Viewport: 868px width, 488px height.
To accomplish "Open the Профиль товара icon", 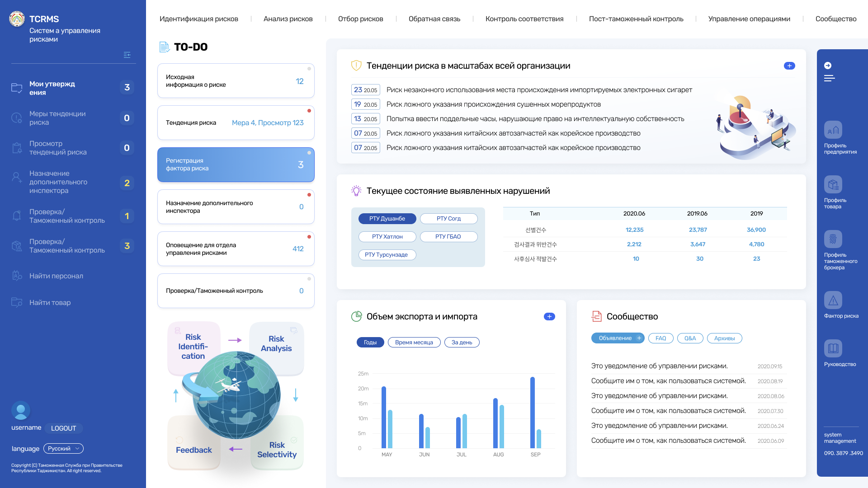I will (x=833, y=185).
